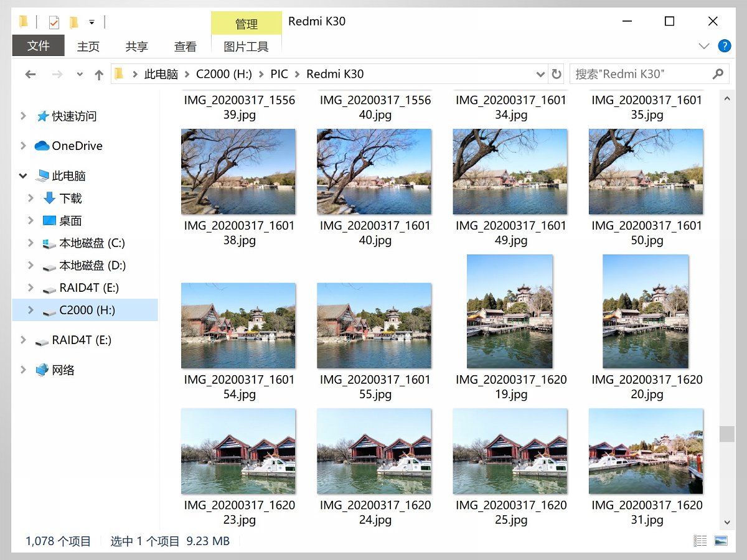Screen dimensions: 747x560
Task: Click the Properties icon in title bar
Action: point(55,21)
